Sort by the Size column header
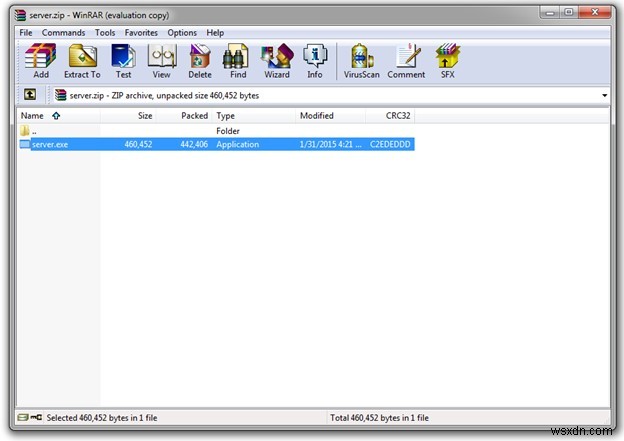624x441 pixels. coord(128,116)
